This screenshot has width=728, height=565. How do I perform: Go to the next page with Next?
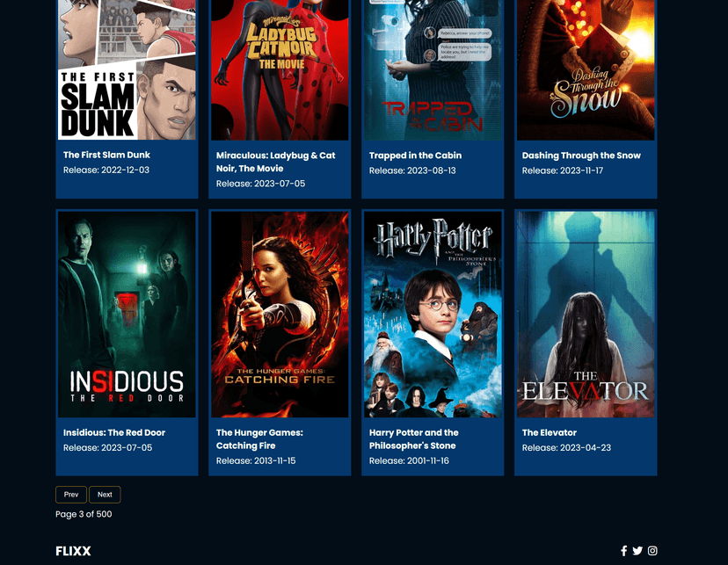(x=105, y=495)
